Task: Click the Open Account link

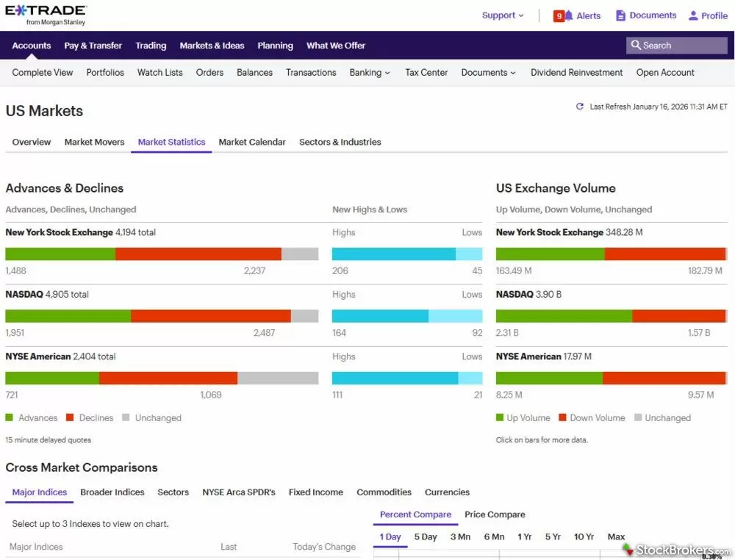Action: tap(664, 73)
